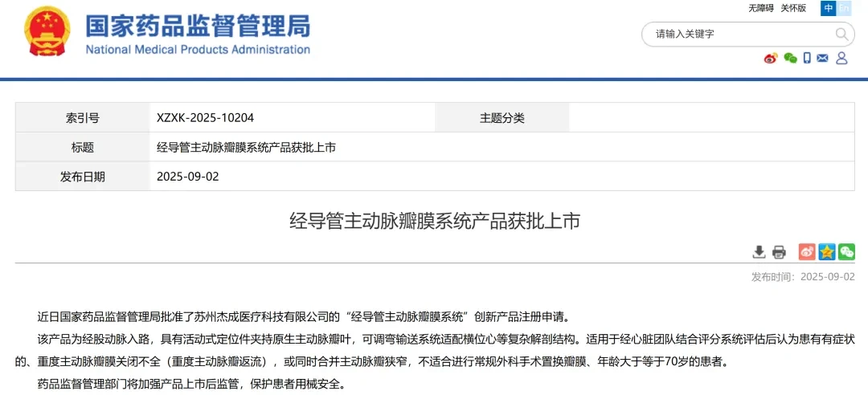Download the article via the download icon
868x395 pixels.
click(759, 252)
